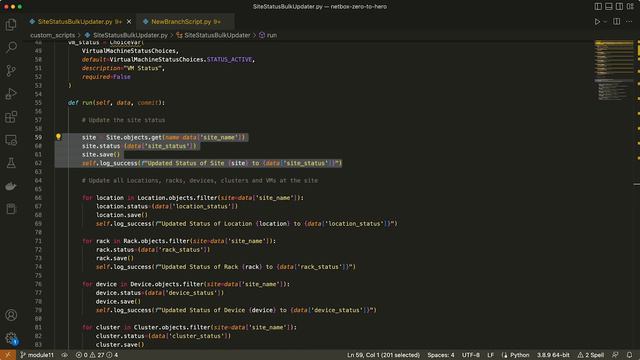Viewport: 640px width, 360px height.
Task: Open the Testing flask view
Action: [11, 163]
